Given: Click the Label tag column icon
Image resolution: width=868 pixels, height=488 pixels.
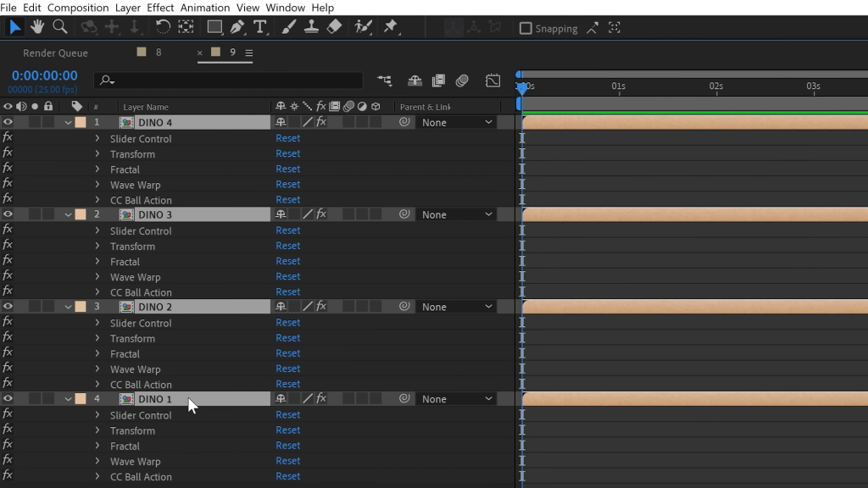Looking at the screenshot, I should pos(77,106).
